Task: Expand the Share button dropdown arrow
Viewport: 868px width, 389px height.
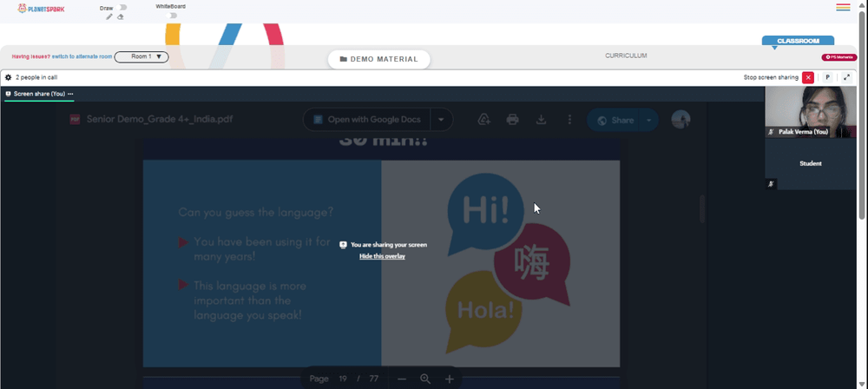Action: coord(648,120)
